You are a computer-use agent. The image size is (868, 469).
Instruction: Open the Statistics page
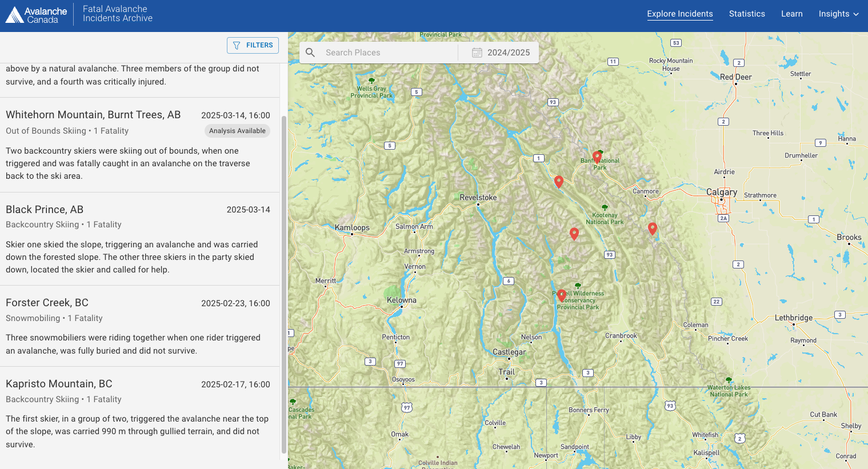pos(747,14)
